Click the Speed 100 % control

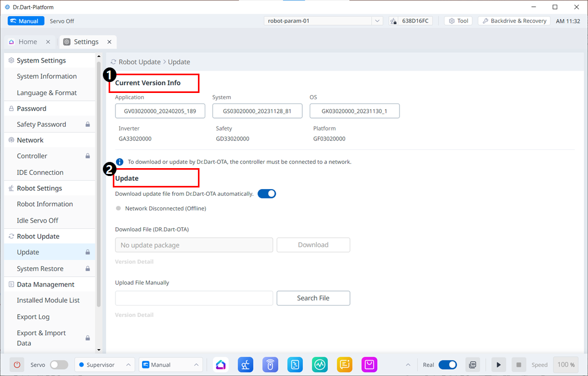point(566,365)
